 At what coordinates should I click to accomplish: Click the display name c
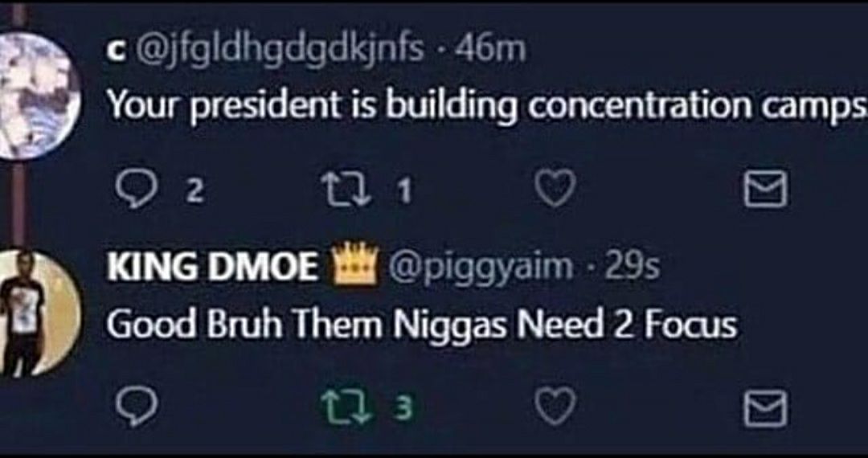pyautogui.click(x=114, y=52)
